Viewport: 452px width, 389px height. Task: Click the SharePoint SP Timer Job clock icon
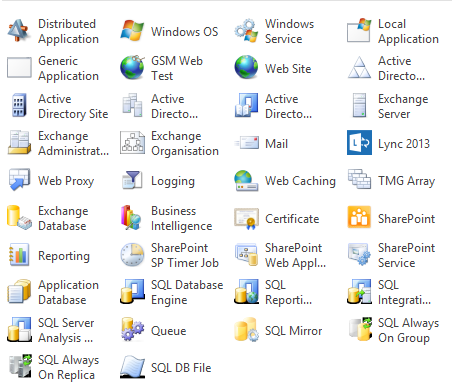pyautogui.click(x=132, y=255)
